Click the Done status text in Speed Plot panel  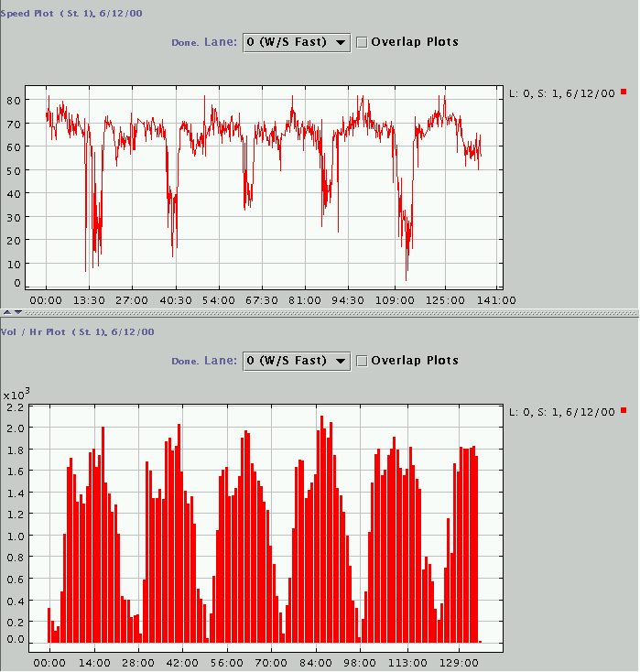(x=184, y=43)
